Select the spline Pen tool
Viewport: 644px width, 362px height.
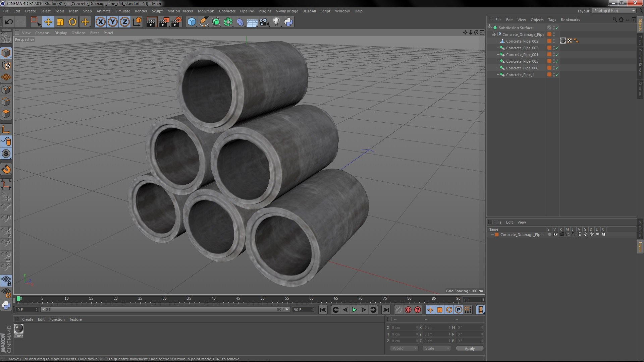[204, 22]
